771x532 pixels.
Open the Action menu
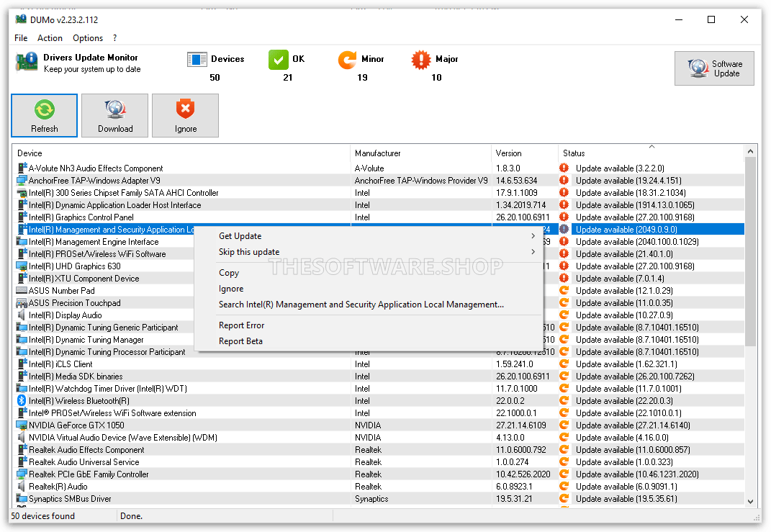coord(50,38)
